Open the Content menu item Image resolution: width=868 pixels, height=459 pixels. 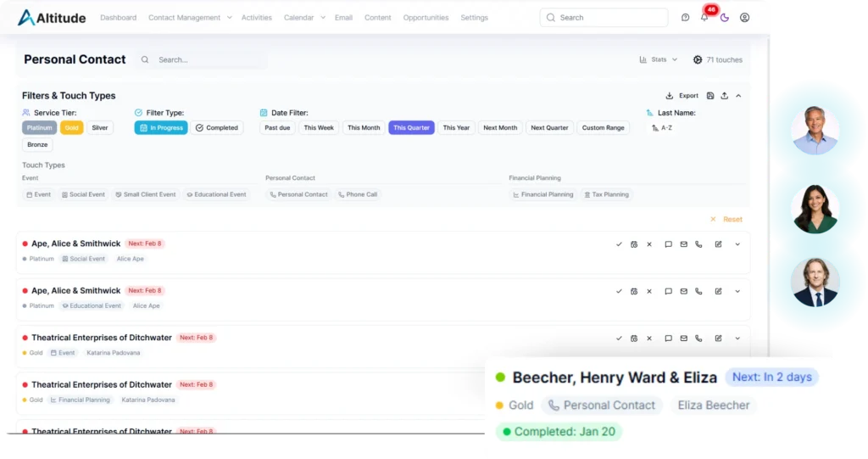tap(377, 18)
